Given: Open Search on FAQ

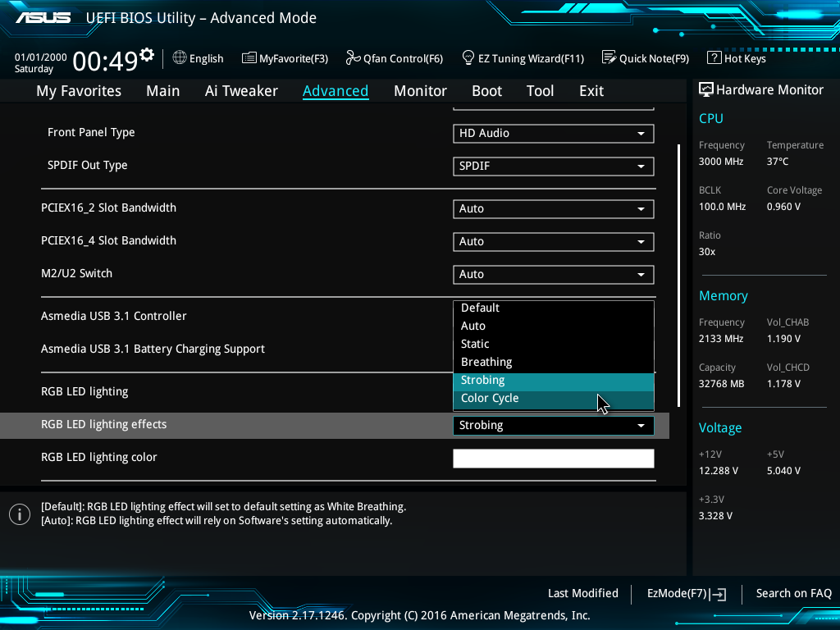Looking at the screenshot, I should (793, 594).
